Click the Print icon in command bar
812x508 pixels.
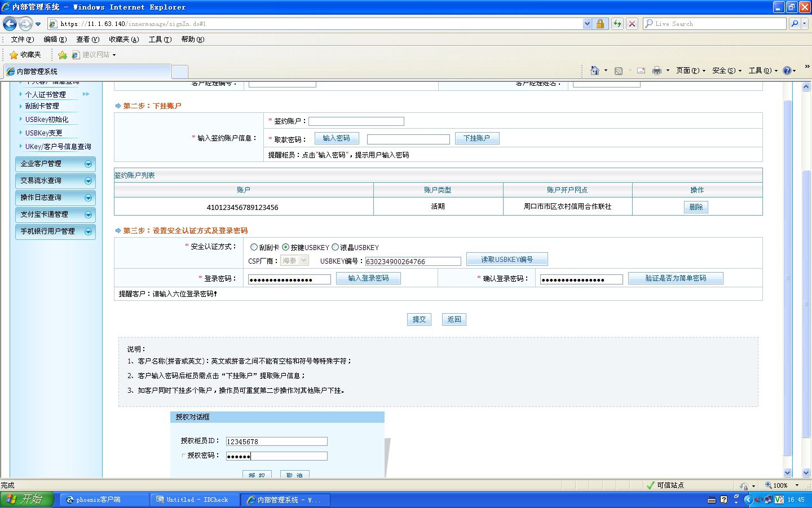click(656, 71)
